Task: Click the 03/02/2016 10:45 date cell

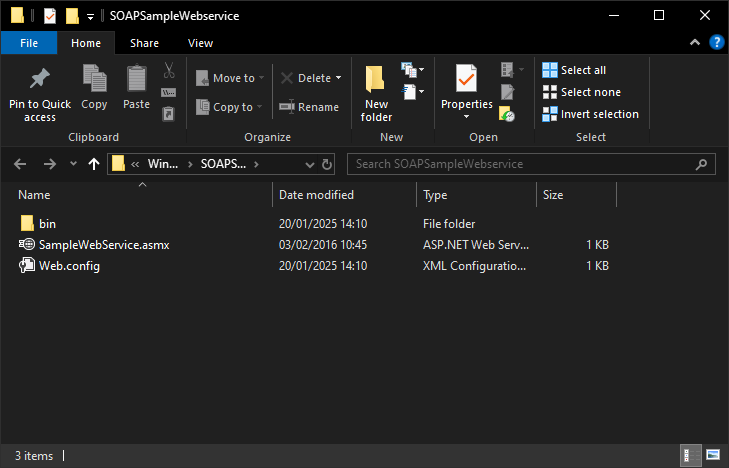Action: click(323, 245)
